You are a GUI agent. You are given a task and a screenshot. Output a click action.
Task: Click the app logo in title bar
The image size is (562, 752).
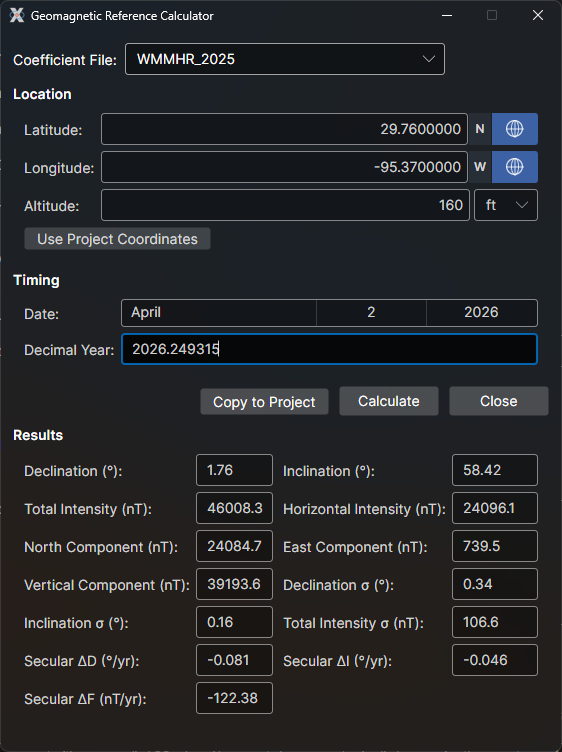(17, 15)
